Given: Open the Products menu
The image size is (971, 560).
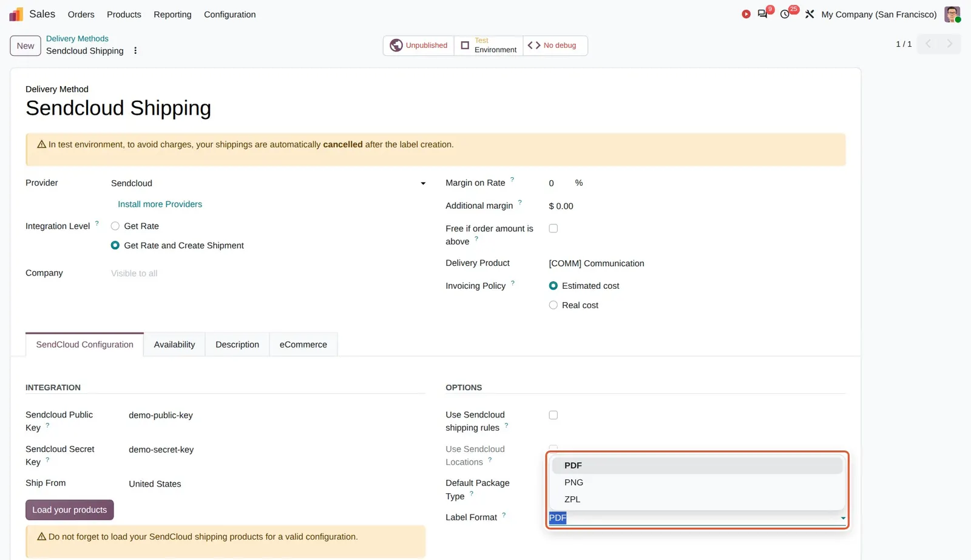Looking at the screenshot, I should [x=124, y=15].
